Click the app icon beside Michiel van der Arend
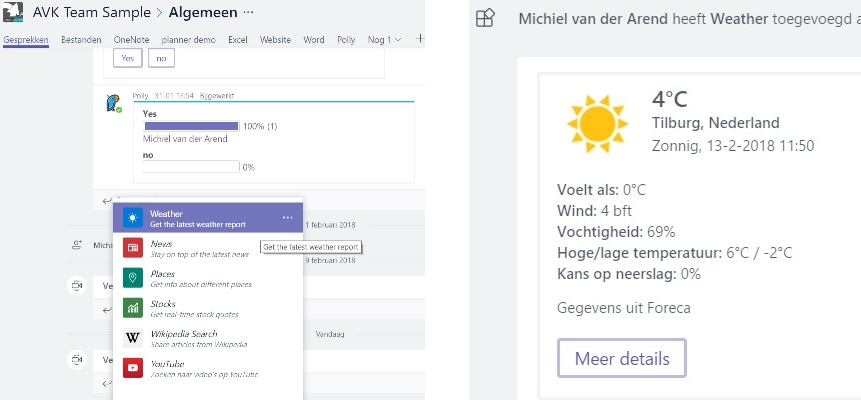Image resolution: width=861 pixels, height=400 pixels. [x=485, y=19]
